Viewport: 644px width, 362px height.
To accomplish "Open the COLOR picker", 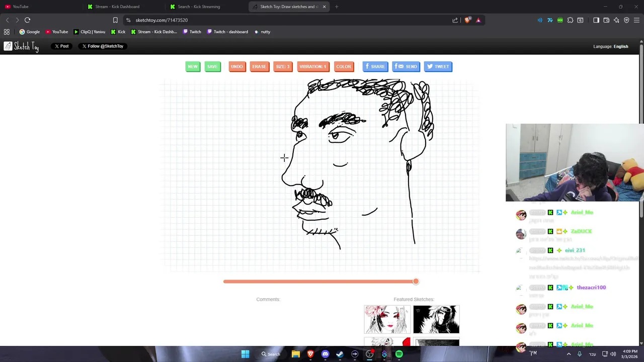I will pyautogui.click(x=344, y=66).
